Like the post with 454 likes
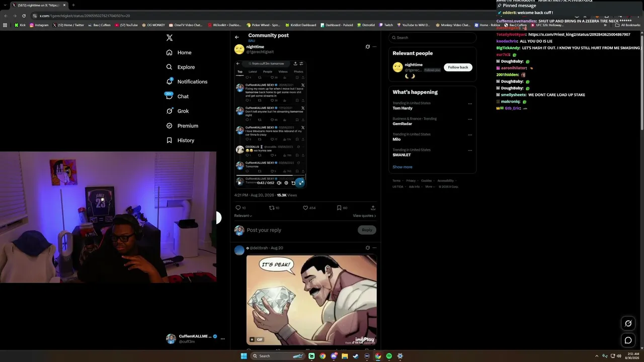Screen dimensions: 644x362 coord(309,208)
